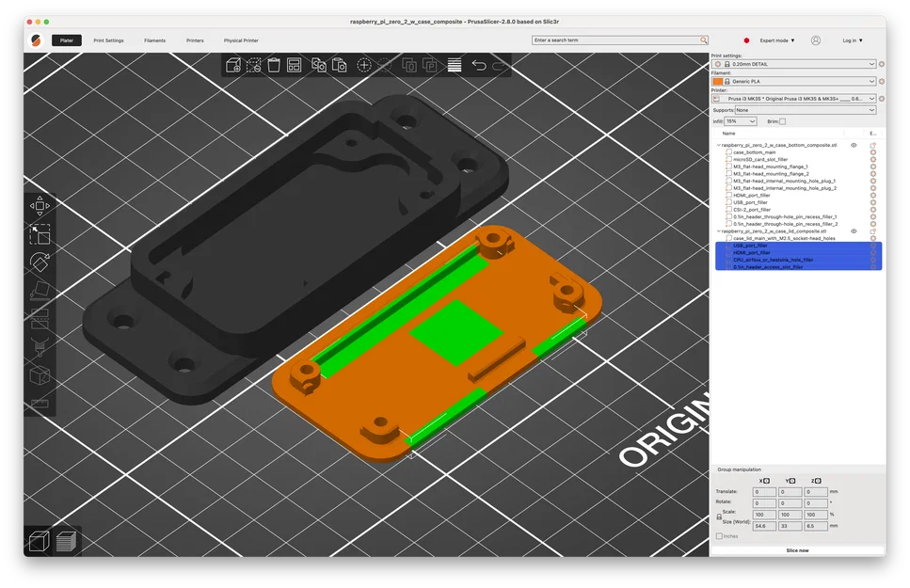Select the Scale tool
This screenshot has height=588, width=910.
pos(40,235)
